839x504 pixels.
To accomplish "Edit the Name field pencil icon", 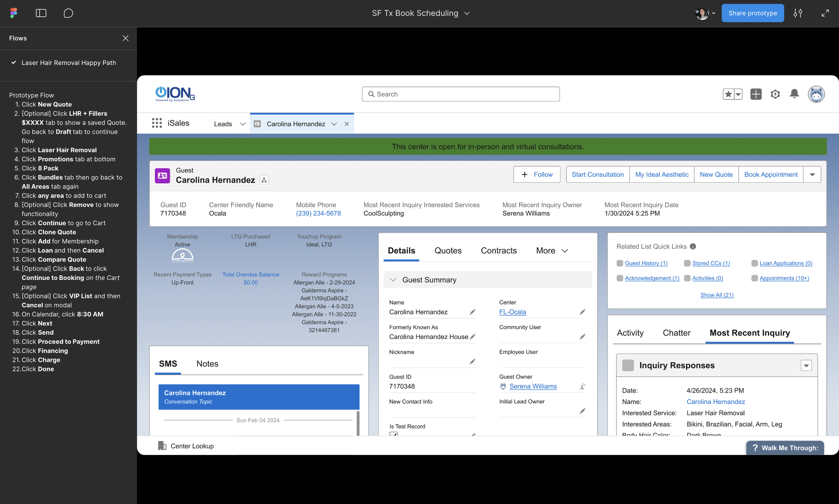I will pyautogui.click(x=472, y=312).
